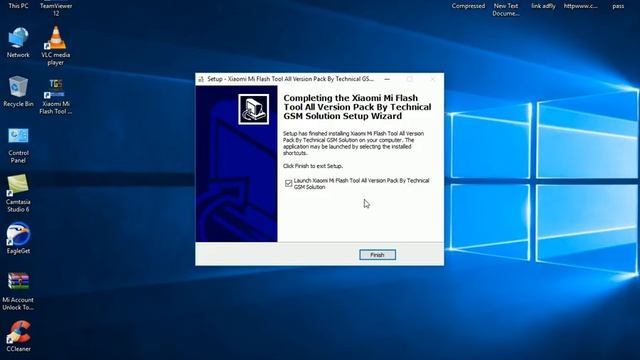Screen dimensions: 640x360
Task: Select the VLC media player icon
Action: pyautogui.click(x=56, y=46)
